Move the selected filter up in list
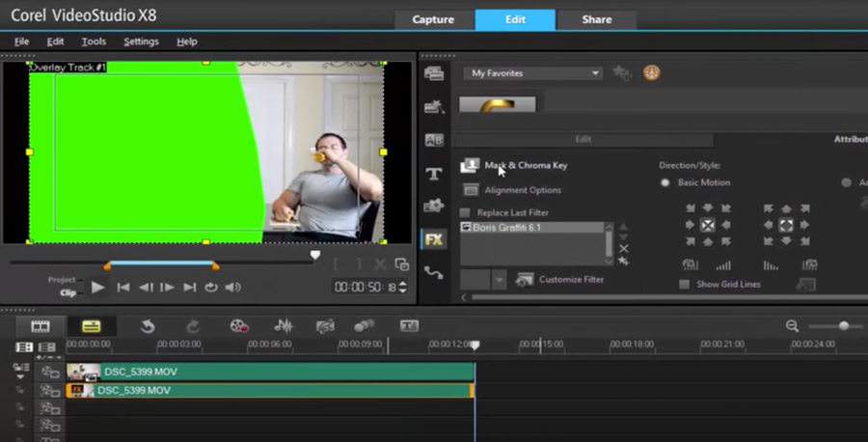This screenshot has height=442, width=868. [623, 227]
